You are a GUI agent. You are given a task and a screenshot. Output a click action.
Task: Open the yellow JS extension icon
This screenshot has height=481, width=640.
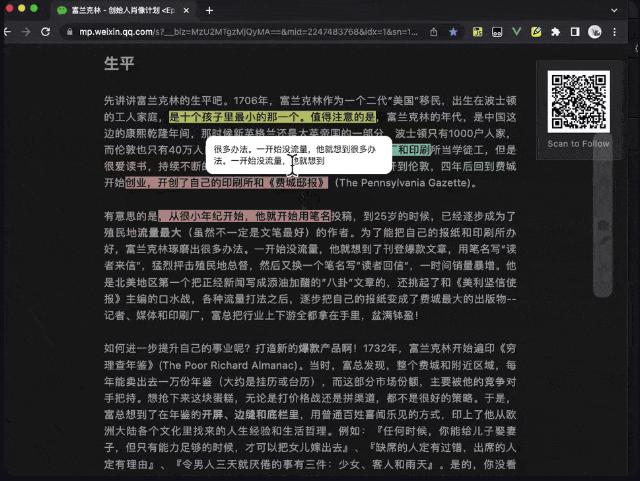[x=477, y=32]
